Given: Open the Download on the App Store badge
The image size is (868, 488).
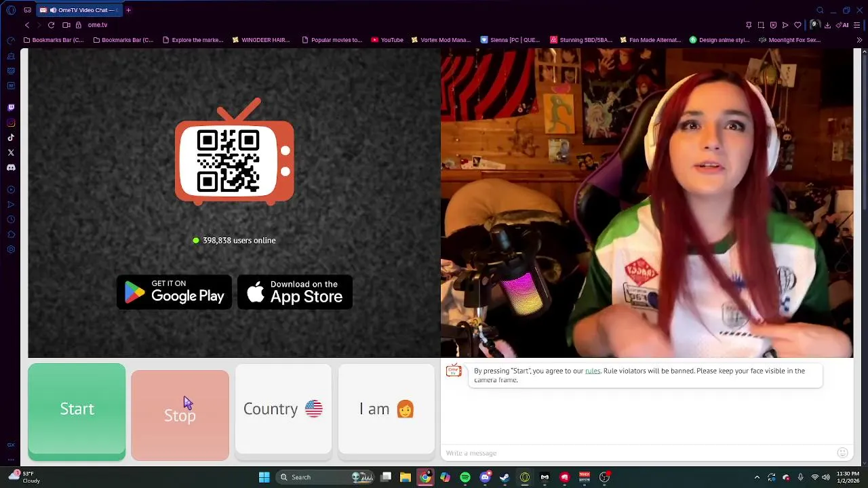Looking at the screenshot, I should pos(295,292).
